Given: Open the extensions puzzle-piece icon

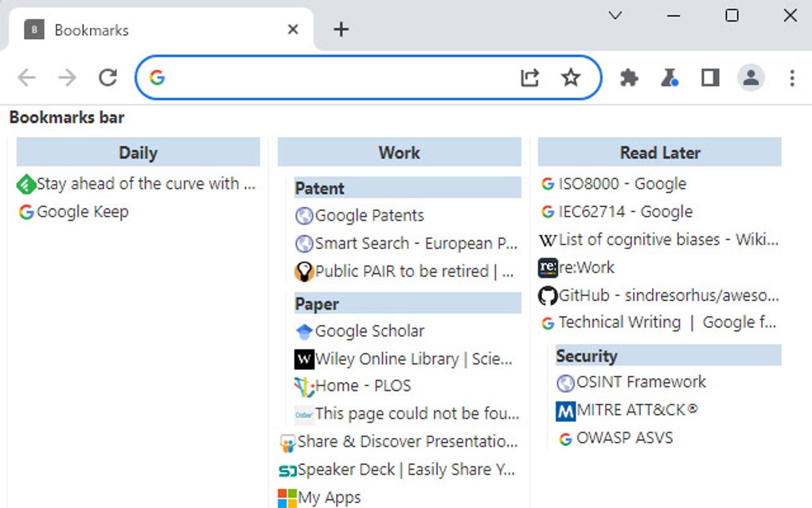Looking at the screenshot, I should (629, 77).
